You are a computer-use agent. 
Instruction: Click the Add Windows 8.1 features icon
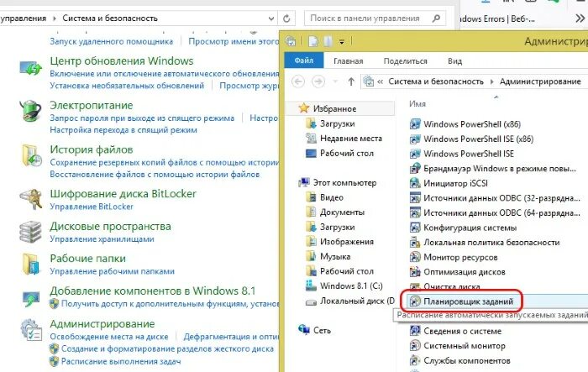(31, 298)
